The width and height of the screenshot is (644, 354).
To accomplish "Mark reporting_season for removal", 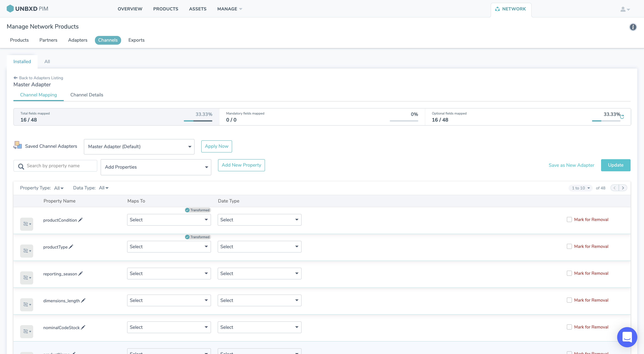I will click(x=569, y=273).
